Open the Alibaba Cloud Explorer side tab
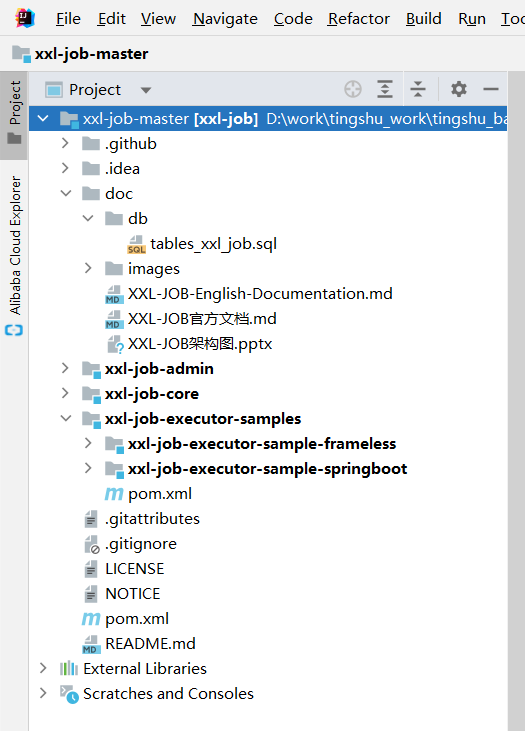The width and height of the screenshot is (525, 731). [15, 255]
